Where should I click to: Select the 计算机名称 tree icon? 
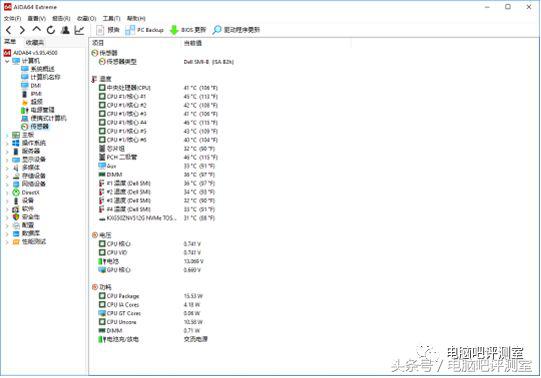tap(24, 77)
